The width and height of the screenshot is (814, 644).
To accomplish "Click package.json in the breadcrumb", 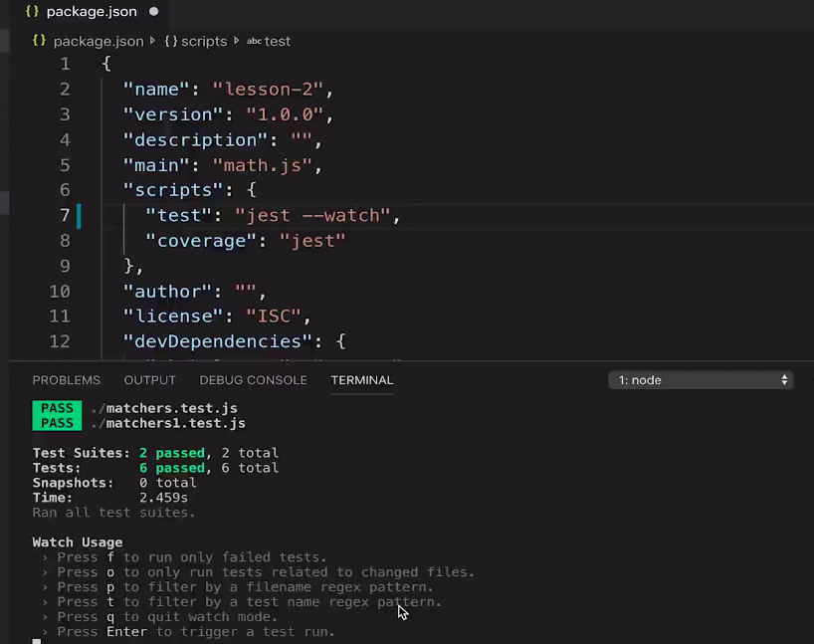I will pos(99,41).
